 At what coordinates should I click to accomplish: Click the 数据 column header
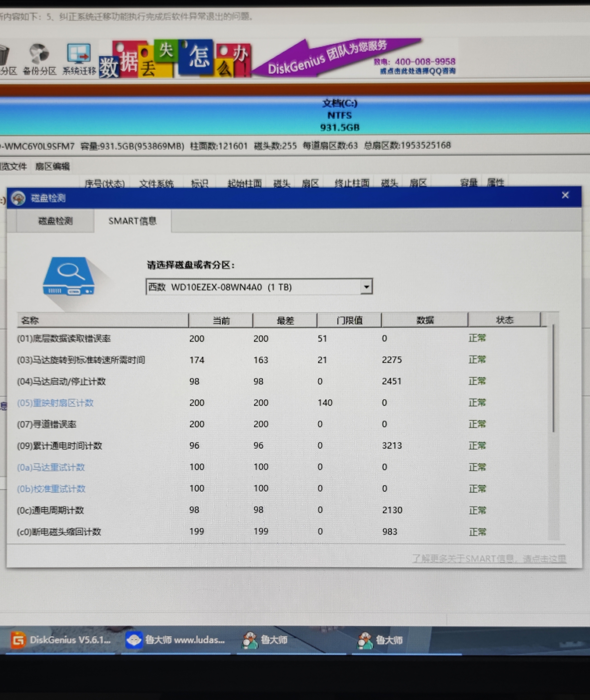coord(425,320)
